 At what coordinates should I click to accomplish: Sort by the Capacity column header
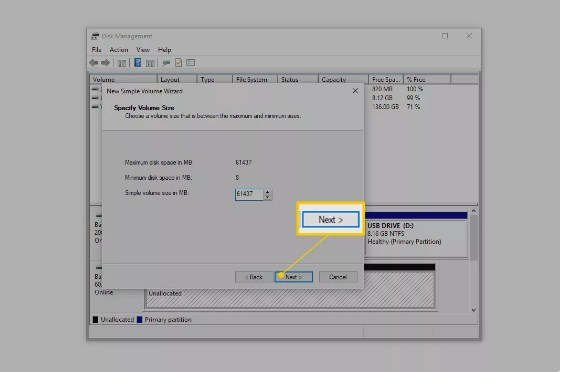[x=343, y=79]
